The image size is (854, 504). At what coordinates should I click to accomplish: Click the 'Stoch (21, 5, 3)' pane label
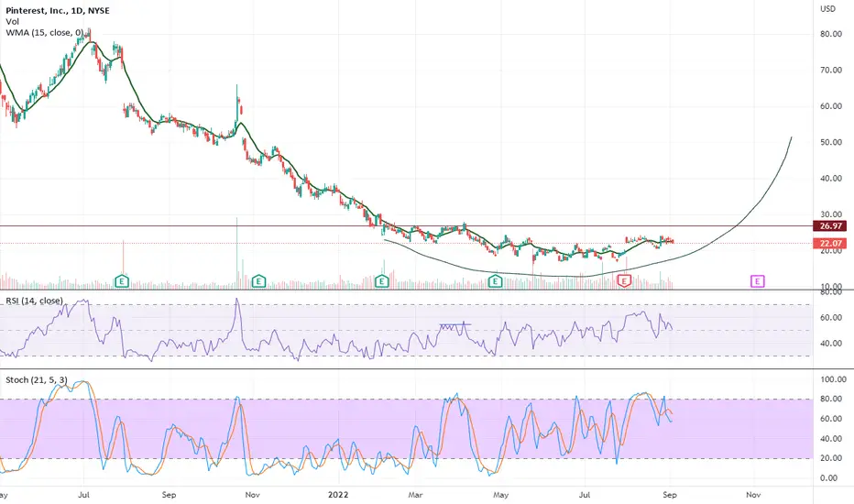pyautogui.click(x=37, y=379)
